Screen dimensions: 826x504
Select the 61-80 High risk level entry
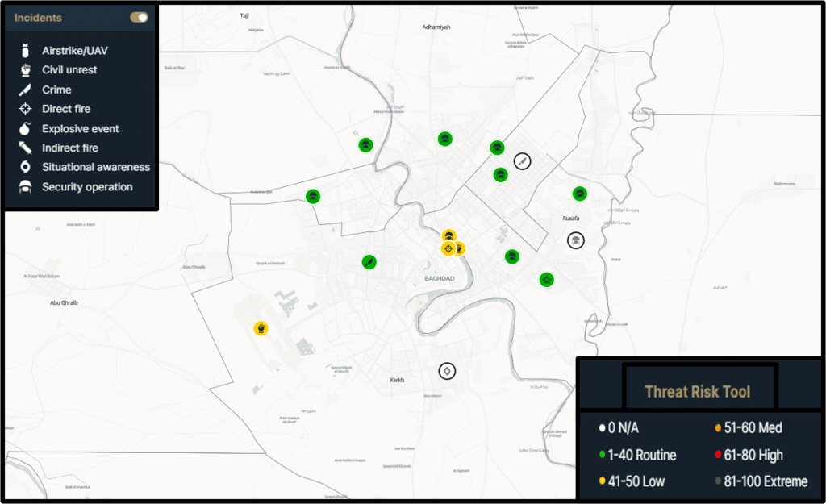(x=747, y=456)
